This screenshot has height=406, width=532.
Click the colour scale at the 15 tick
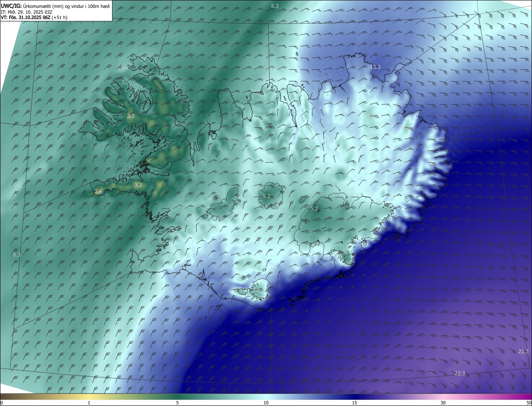pos(355,403)
